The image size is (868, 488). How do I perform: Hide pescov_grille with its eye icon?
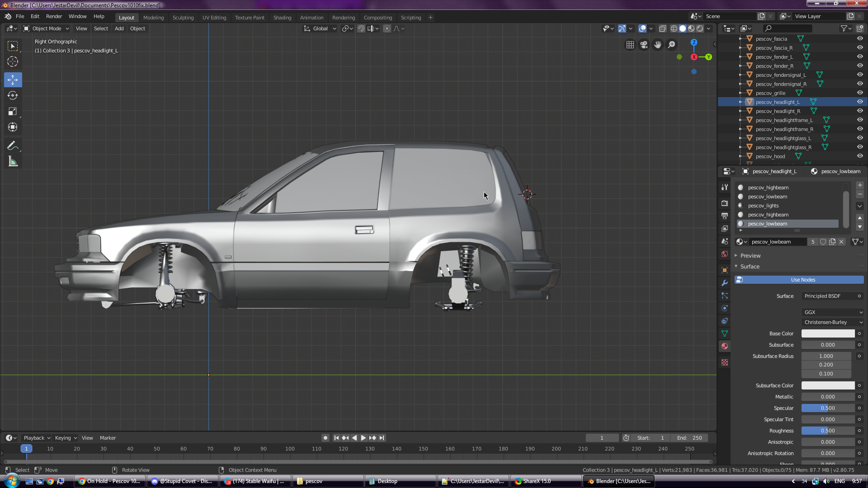pyautogui.click(x=860, y=93)
